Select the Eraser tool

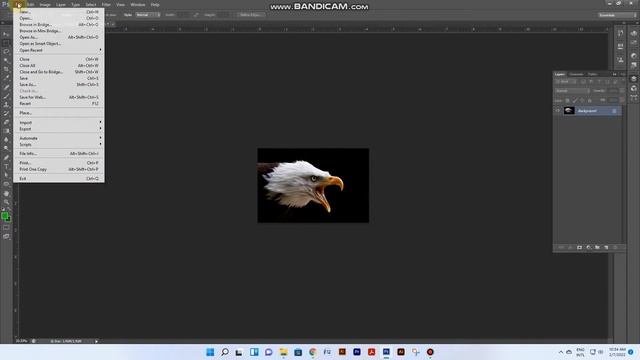tap(6, 122)
